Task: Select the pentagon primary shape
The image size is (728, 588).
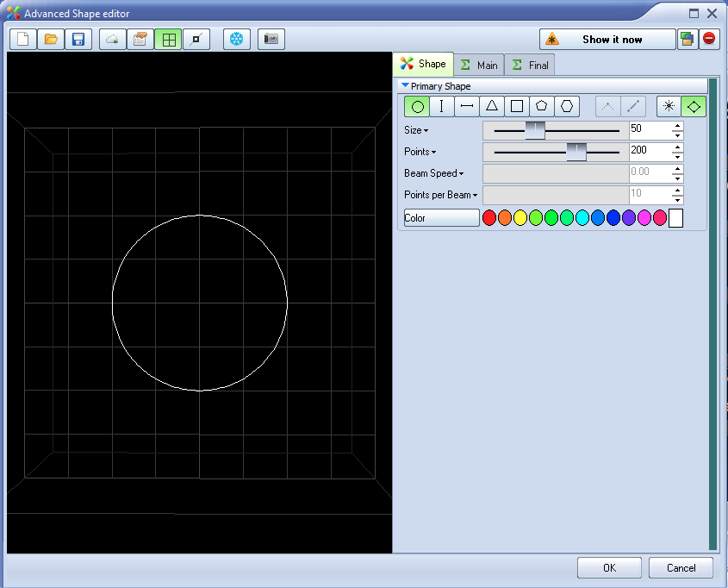Action: click(x=541, y=106)
